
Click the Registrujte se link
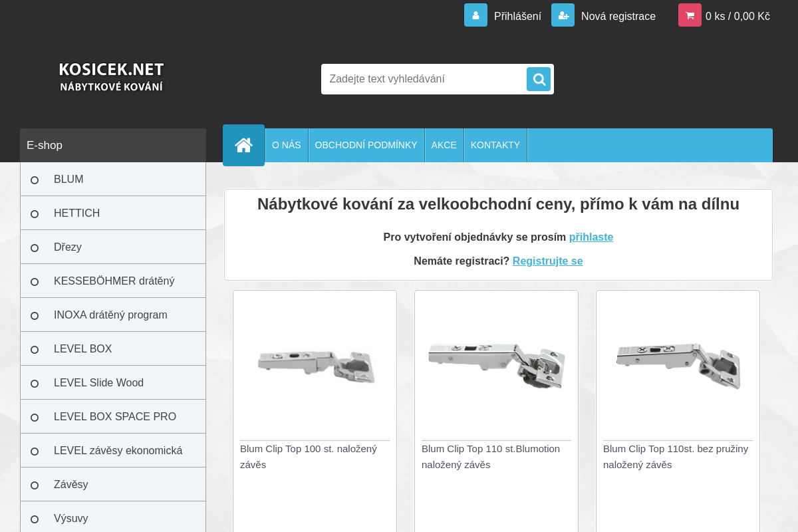547,261
